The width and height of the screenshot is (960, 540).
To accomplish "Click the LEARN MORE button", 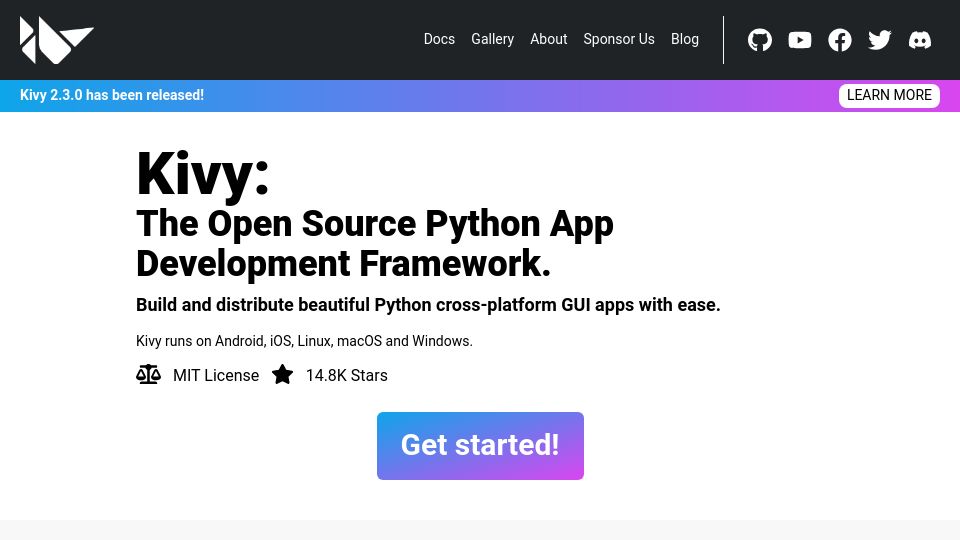I will 889,96.
